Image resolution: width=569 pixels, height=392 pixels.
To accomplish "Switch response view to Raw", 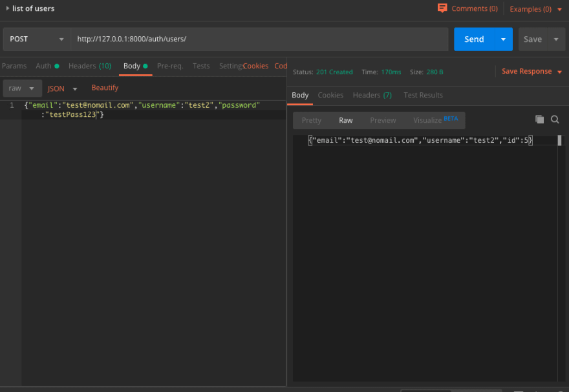I will [346, 120].
